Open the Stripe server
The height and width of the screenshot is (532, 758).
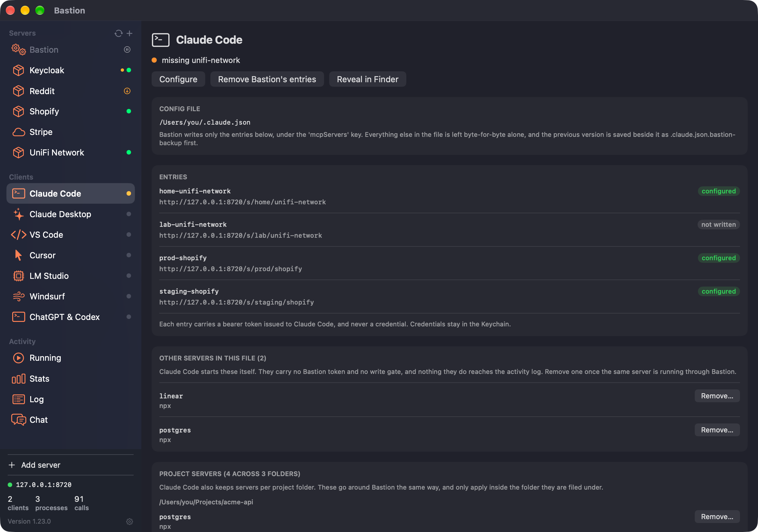click(71, 132)
